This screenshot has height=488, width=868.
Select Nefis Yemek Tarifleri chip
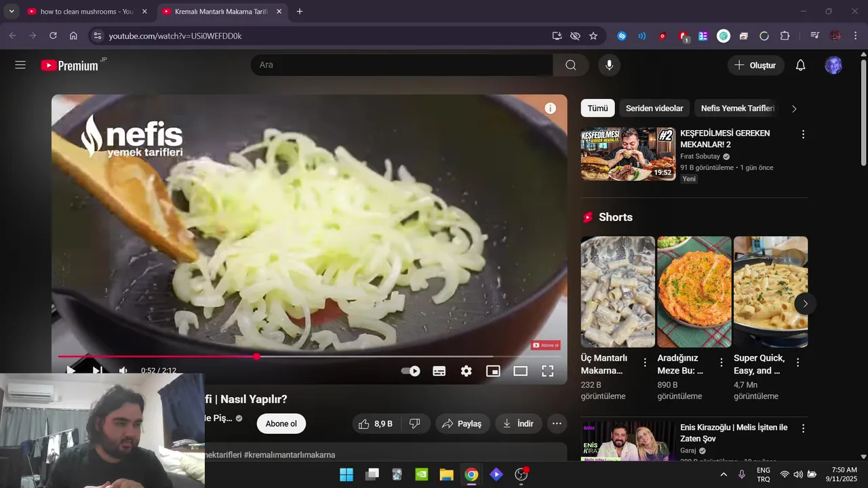(737, 108)
